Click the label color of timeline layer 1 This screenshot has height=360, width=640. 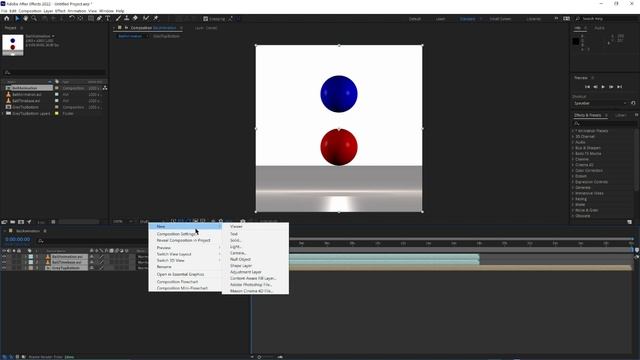pyautogui.click(x=31, y=257)
